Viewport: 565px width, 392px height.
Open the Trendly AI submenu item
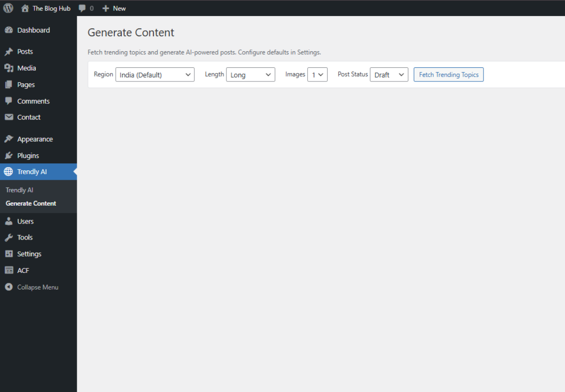point(19,190)
